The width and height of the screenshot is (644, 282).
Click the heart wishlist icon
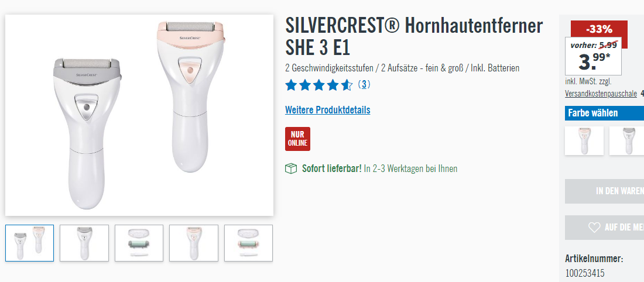(594, 228)
